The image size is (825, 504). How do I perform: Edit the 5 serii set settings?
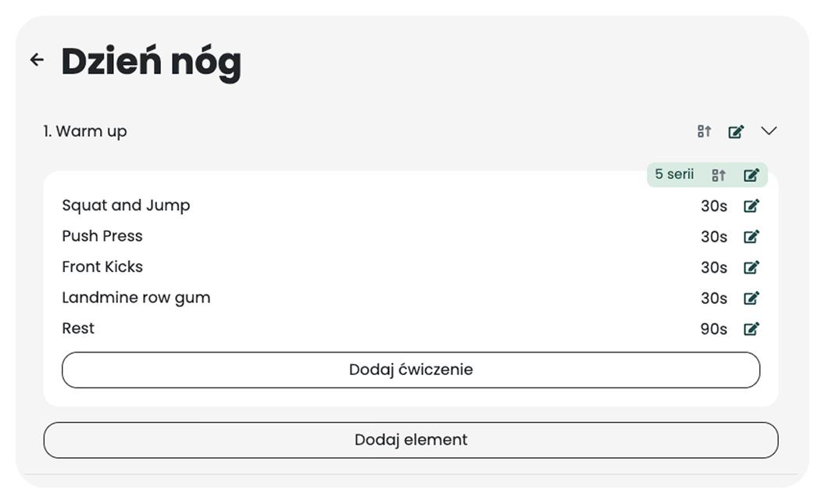(751, 175)
